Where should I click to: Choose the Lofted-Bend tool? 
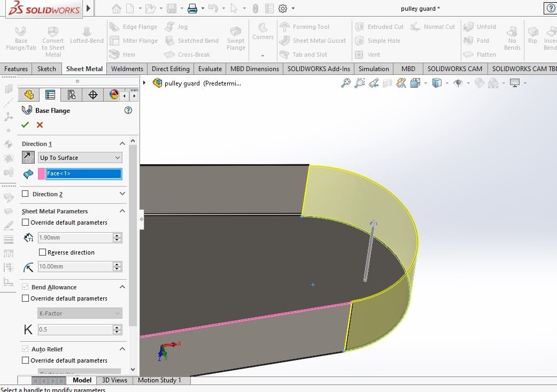coord(87,35)
